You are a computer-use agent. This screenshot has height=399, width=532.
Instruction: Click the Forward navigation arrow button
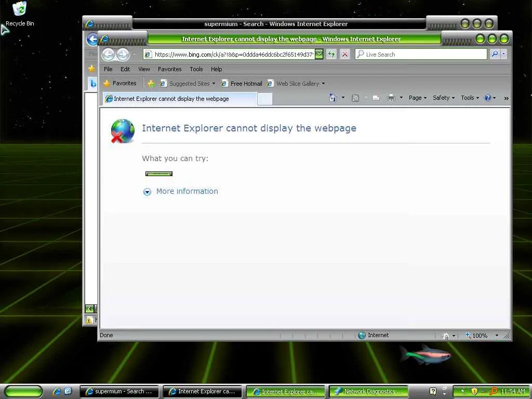(x=123, y=54)
